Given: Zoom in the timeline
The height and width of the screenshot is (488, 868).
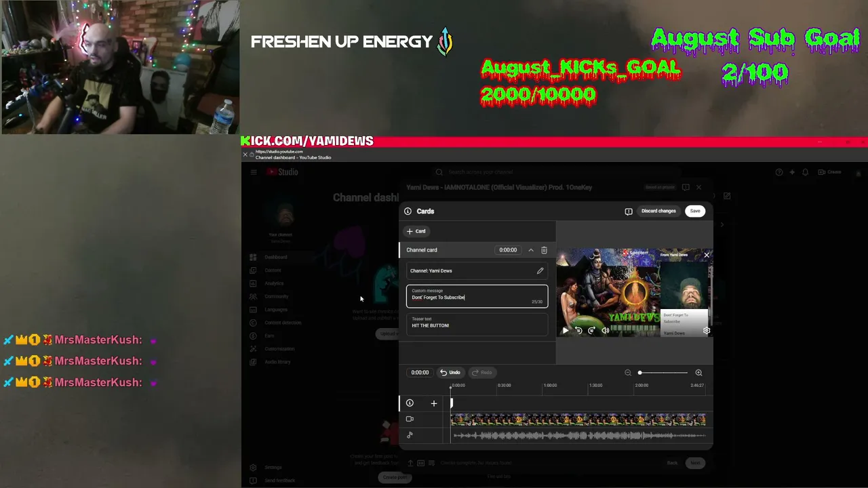Looking at the screenshot, I should [698, 373].
